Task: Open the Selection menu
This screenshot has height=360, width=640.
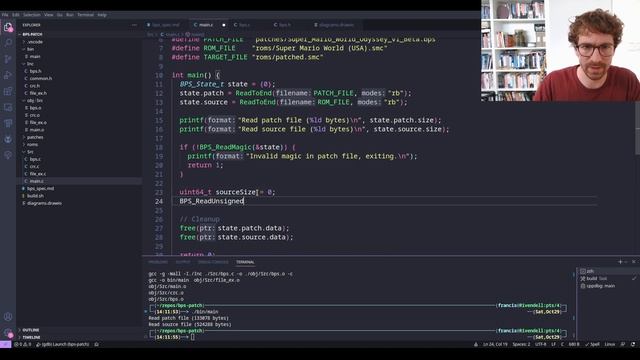Action: coord(31,15)
